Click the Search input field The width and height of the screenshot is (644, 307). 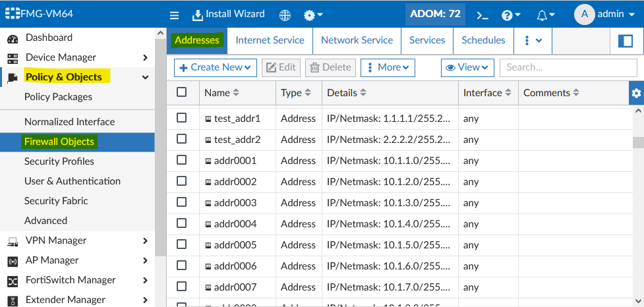point(568,68)
